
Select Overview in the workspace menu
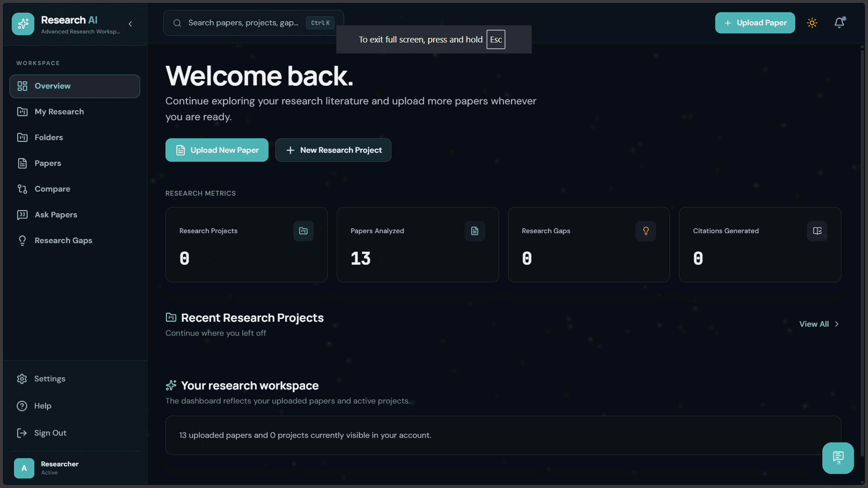[x=75, y=86]
